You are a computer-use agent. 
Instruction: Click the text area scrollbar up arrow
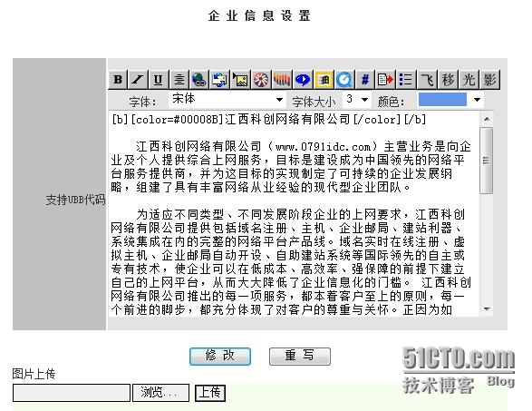[x=487, y=119]
